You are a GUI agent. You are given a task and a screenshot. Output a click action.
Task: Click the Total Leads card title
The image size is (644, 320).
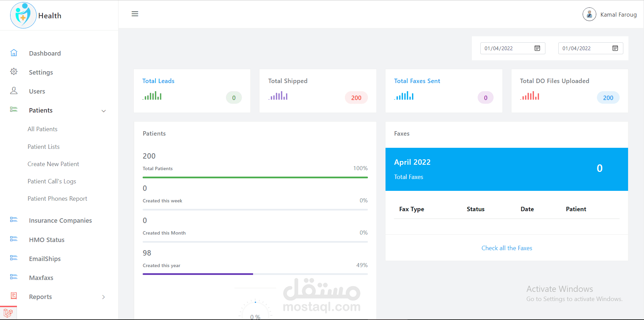(x=158, y=81)
